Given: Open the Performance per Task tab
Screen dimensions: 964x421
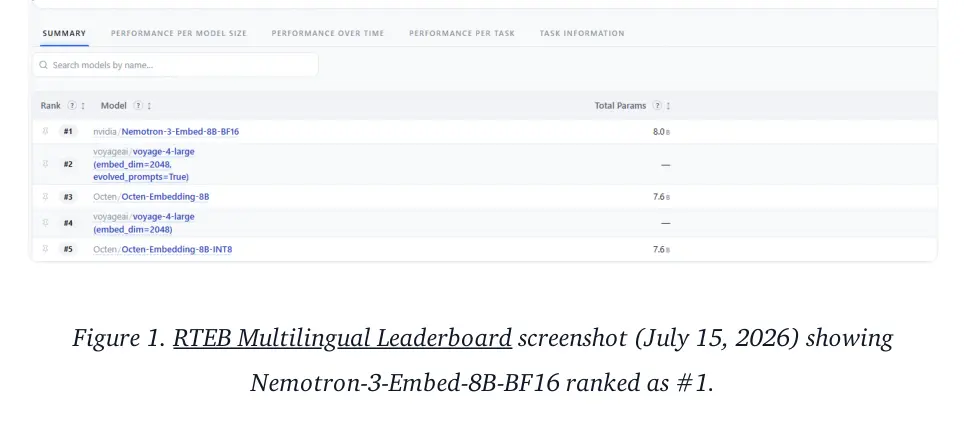Looking at the screenshot, I should (462, 33).
